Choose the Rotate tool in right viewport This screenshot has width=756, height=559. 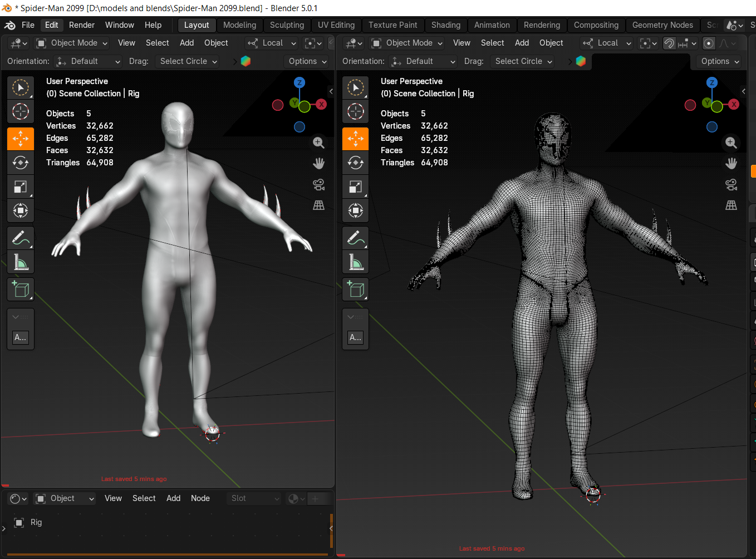point(356,163)
